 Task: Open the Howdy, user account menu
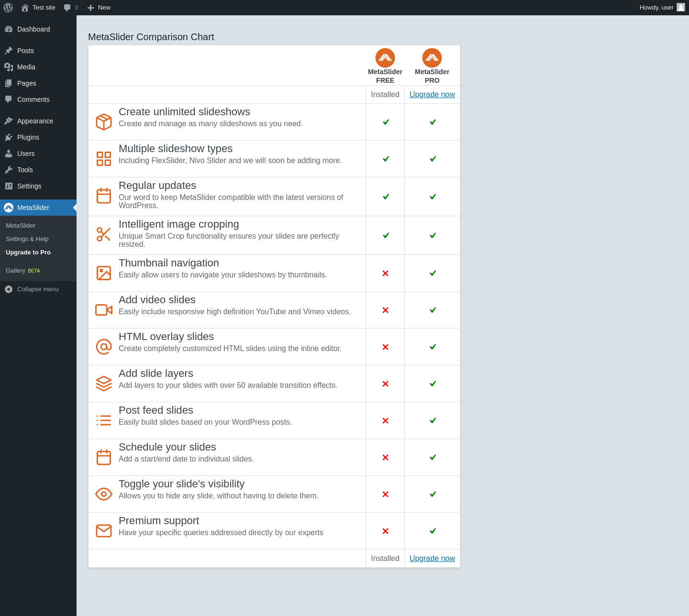pyautogui.click(x=662, y=8)
